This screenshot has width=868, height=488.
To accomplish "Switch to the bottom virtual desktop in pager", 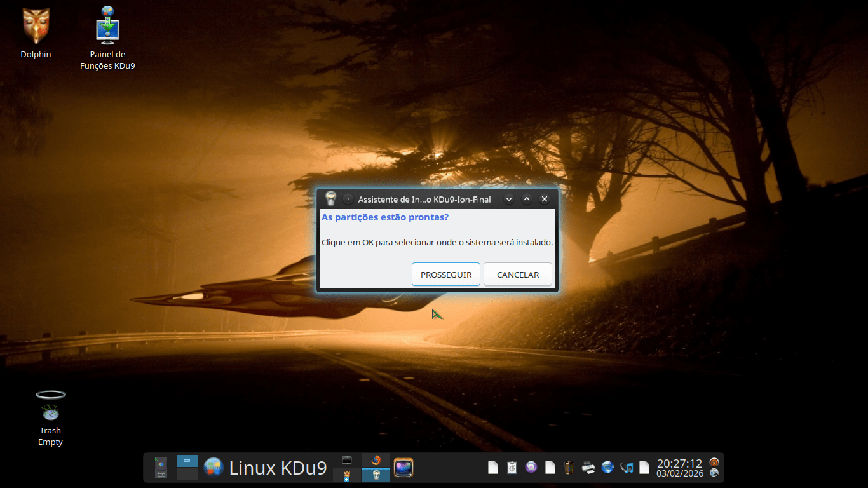I will (x=187, y=474).
